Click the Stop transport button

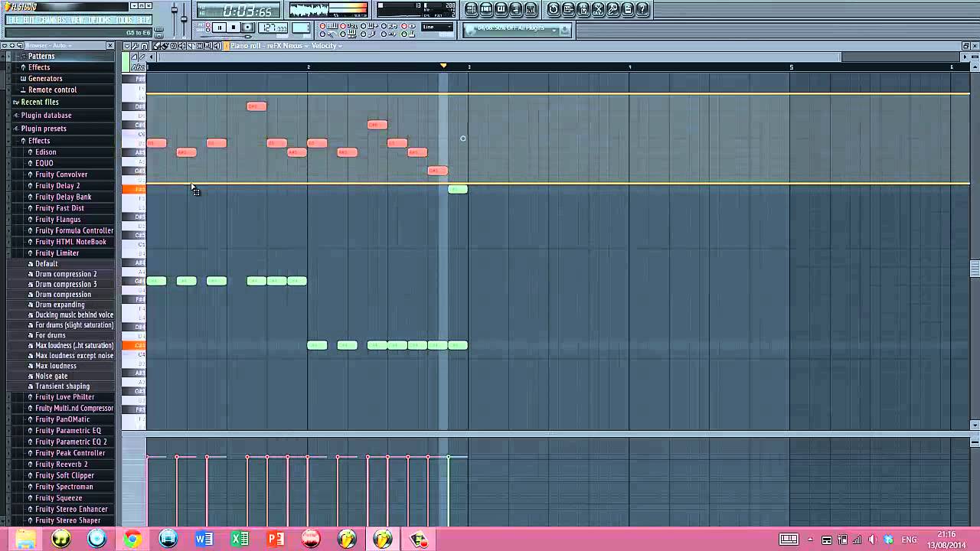(234, 27)
